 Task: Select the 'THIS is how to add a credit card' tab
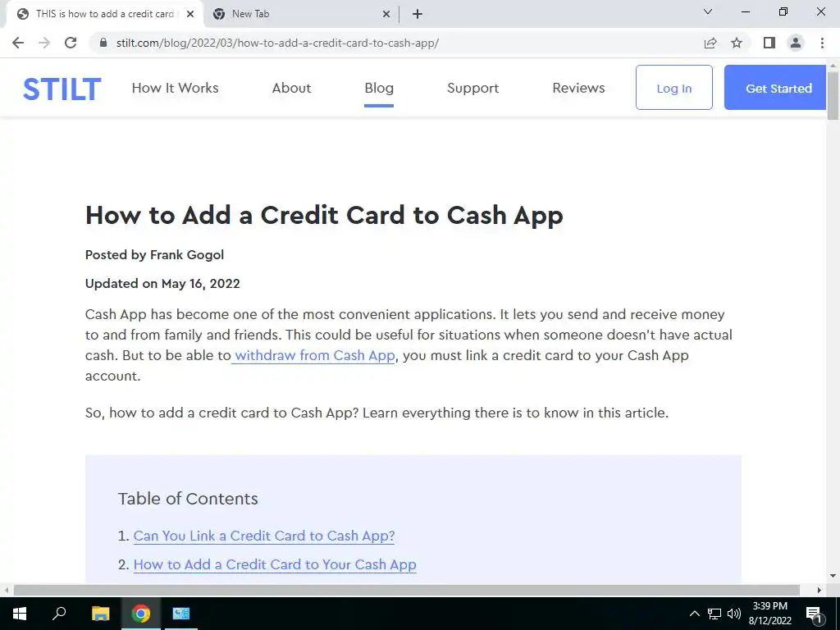(104, 14)
